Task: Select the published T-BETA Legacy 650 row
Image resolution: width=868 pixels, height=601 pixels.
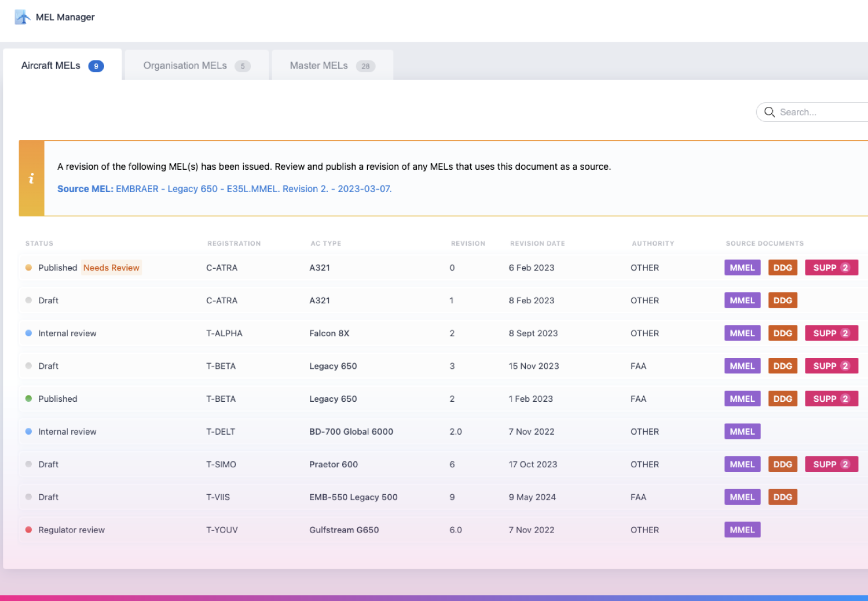Action: [333, 399]
